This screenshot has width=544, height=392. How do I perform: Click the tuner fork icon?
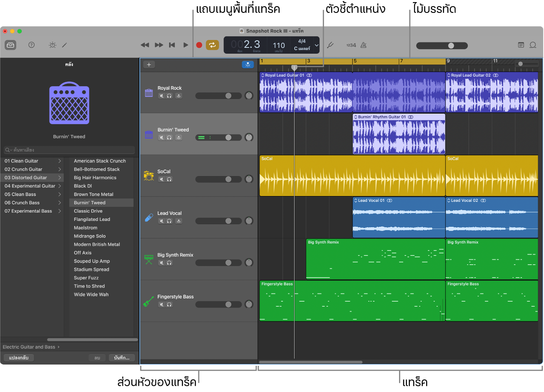pyautogui.click(x=330, y=45)
